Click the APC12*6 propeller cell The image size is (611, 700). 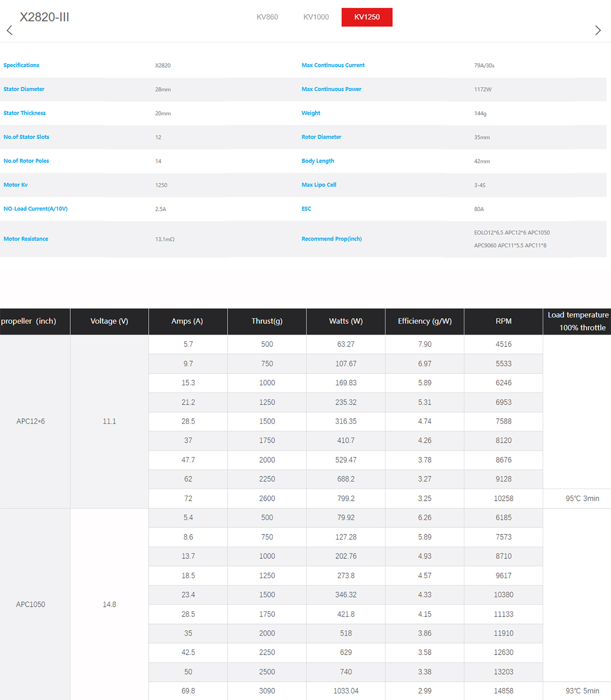pos(31,421)
